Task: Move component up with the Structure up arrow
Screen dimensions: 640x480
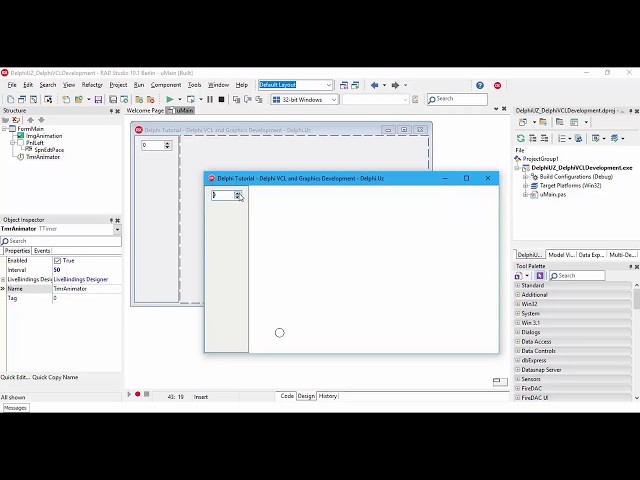Action: coord(30,120)
